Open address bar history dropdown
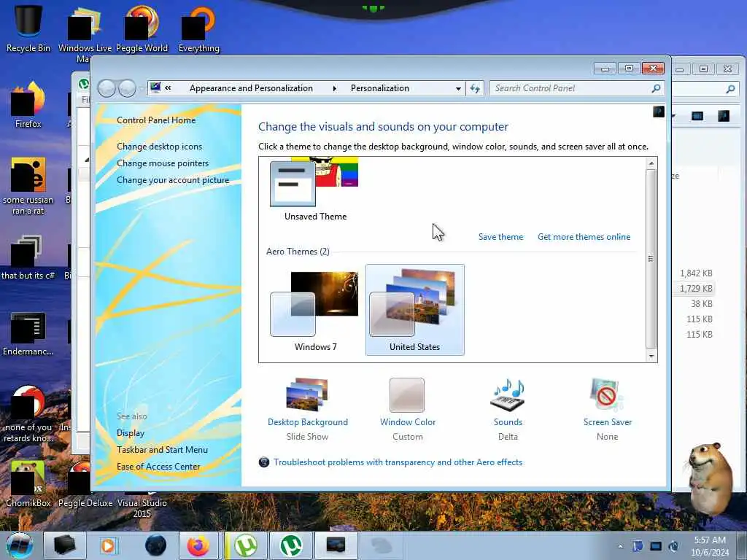Image resolution: width=747 pixels, height=560 pixels. [458, 88]
